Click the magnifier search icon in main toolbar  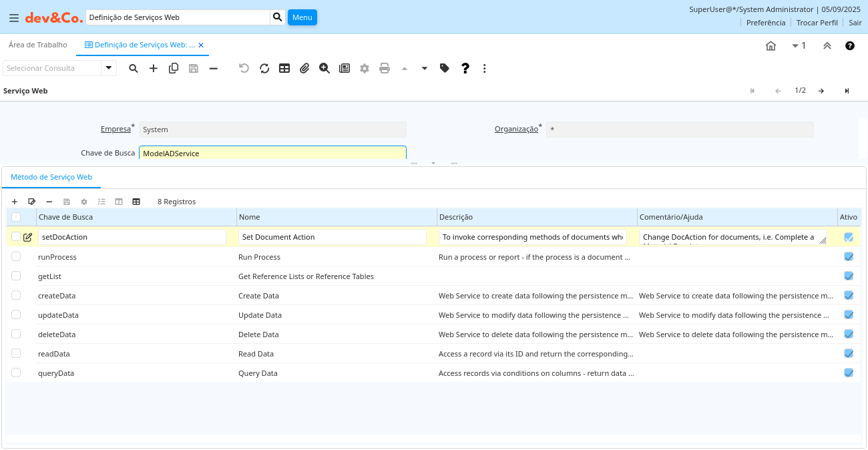click(x=134, y=68)
